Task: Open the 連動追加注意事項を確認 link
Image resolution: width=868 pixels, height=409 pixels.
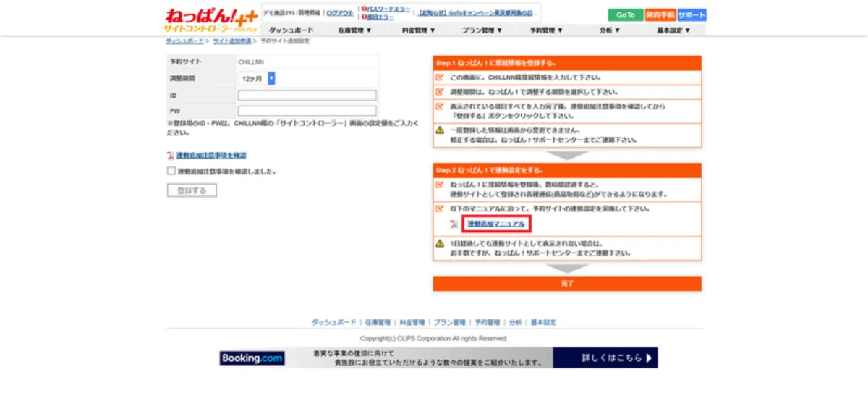Action: [x=212, y=156]
